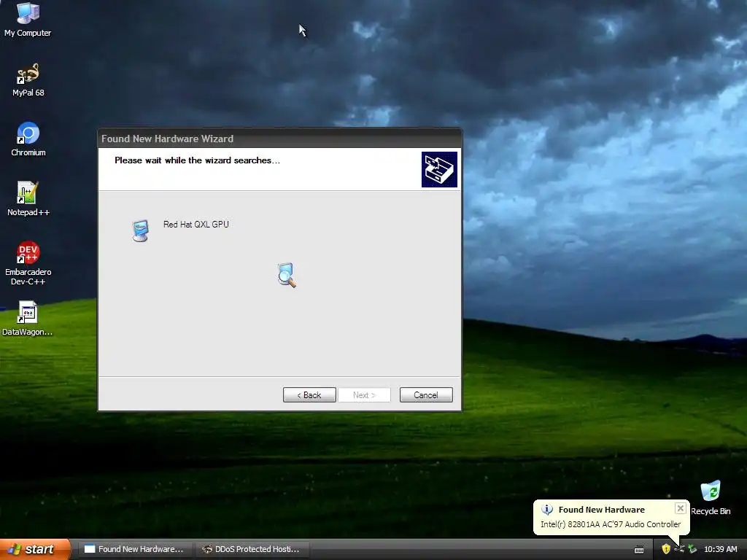Click the Safely Remove Hardware tray icon
Screen dimensions: 747x560
(692, 549)
